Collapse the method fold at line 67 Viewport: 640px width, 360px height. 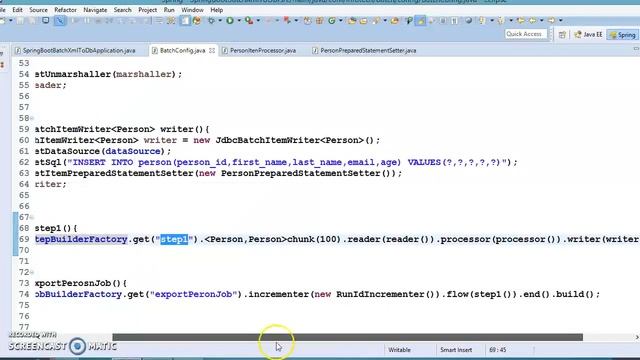[x=32, y=218]
